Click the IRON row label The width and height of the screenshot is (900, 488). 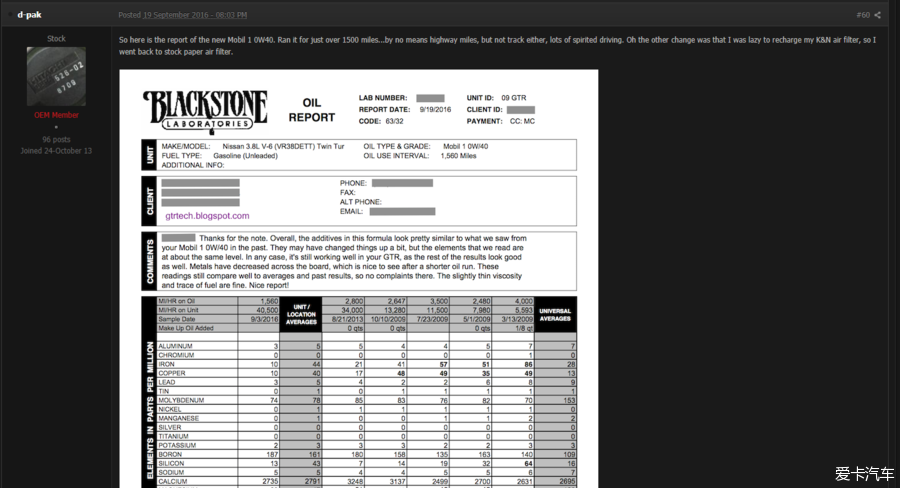[x=166, y=364]
